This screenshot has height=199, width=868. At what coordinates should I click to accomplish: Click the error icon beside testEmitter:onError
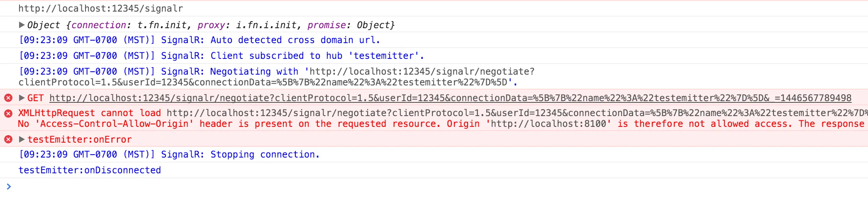click(x=8, y=139)
